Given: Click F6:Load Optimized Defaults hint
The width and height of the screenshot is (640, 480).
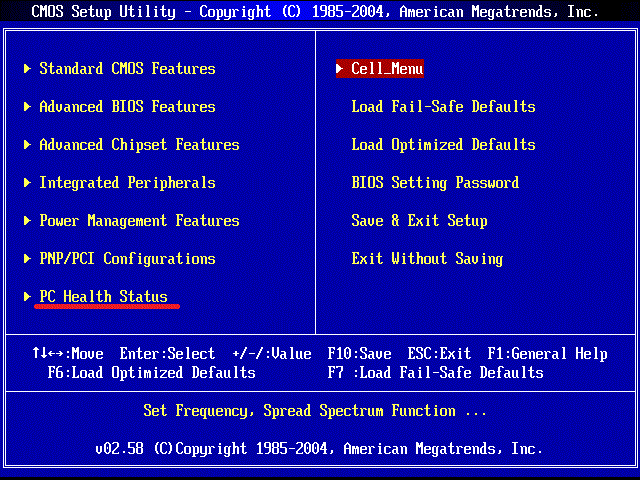Looking at the screenshot, I should click(x=151, y=373).
